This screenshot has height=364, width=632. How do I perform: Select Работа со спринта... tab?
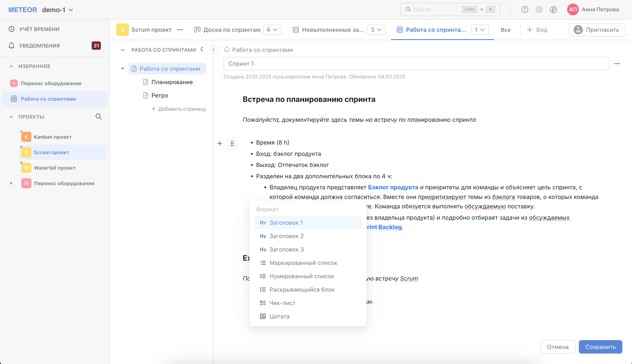point(431,30)
